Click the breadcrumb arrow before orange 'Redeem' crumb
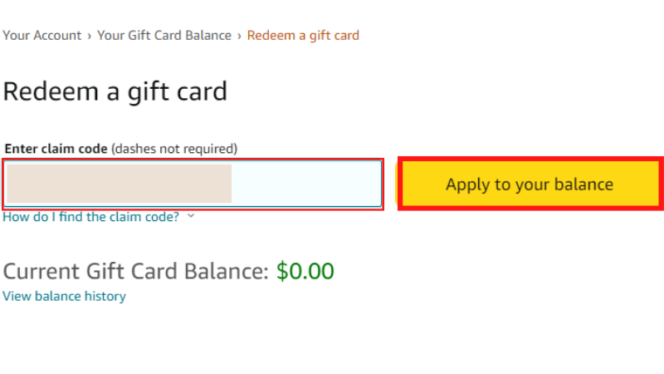 (239, 36)
